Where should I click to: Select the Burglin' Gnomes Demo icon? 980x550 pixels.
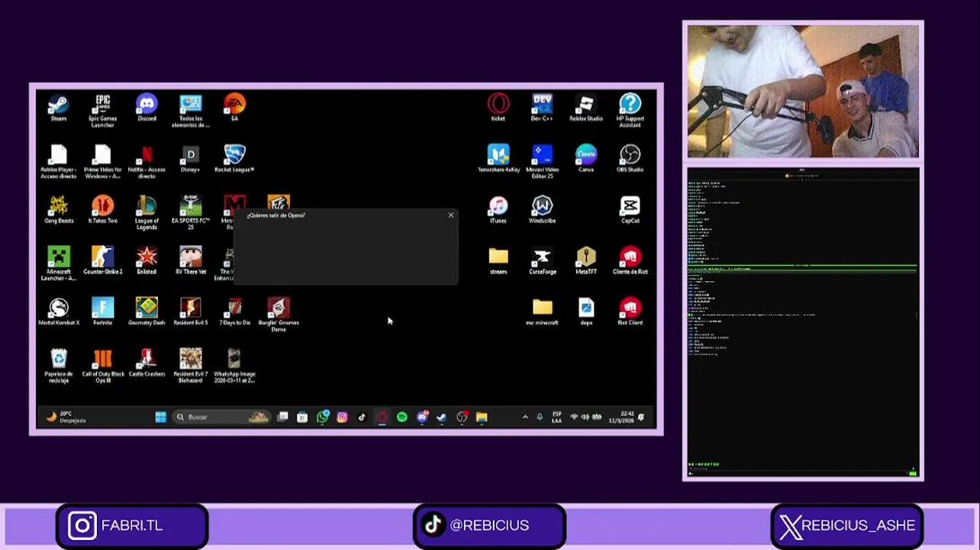pos(279,315)
